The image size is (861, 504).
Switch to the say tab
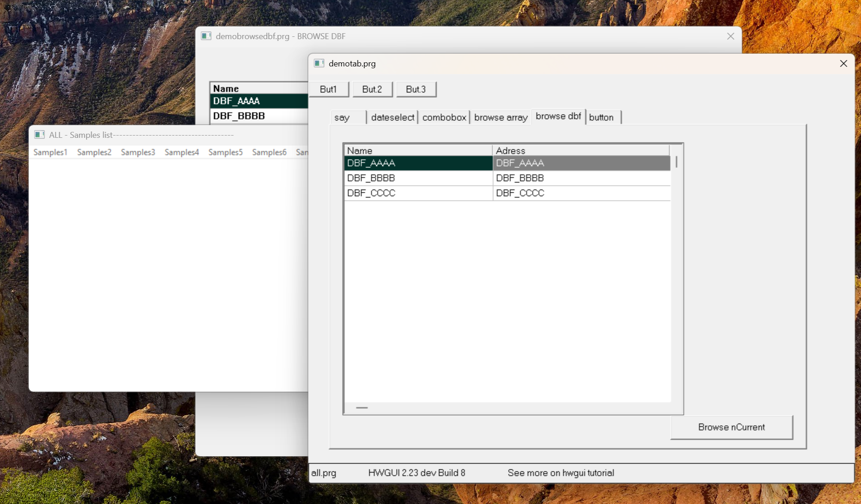[342, 117]
